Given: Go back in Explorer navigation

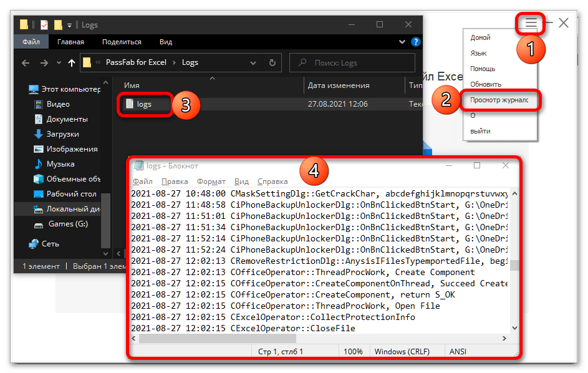Looking at the screenshot, I should click(x=26, y=63).
